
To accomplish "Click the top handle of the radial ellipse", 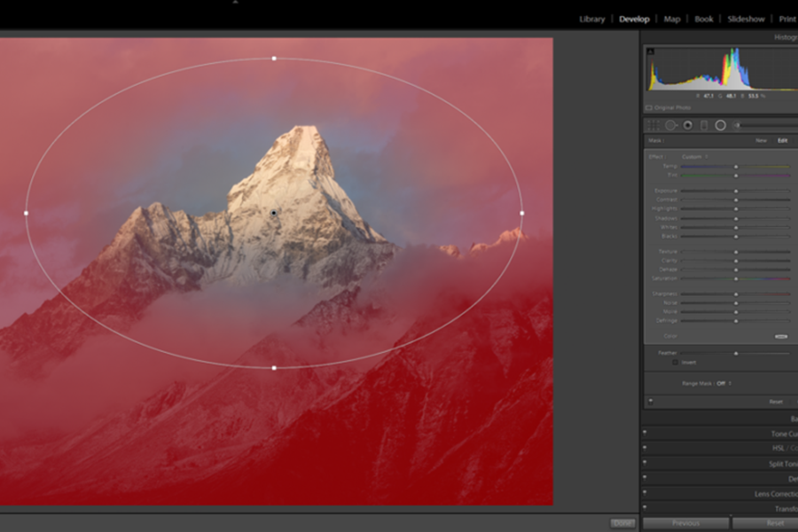I will 274,59.
